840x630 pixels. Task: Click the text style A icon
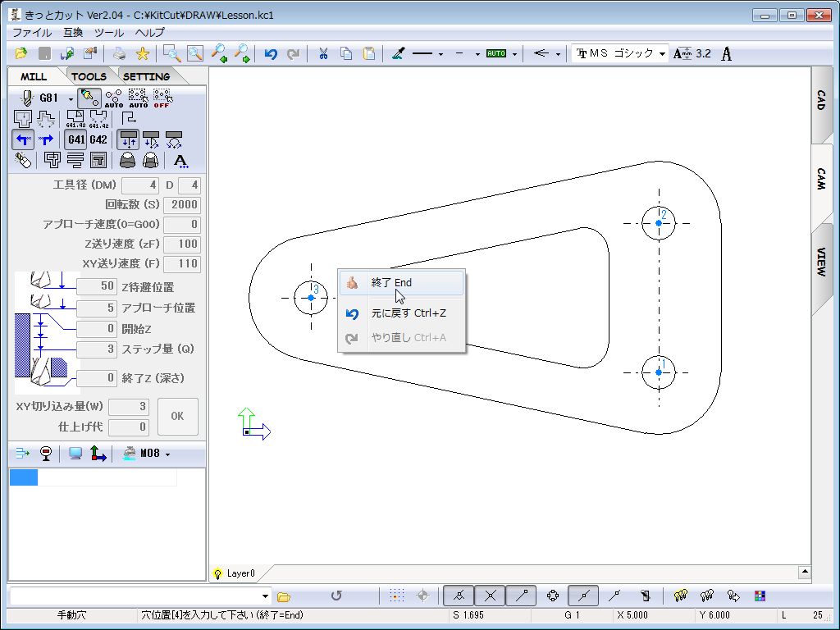click(726, 53)
